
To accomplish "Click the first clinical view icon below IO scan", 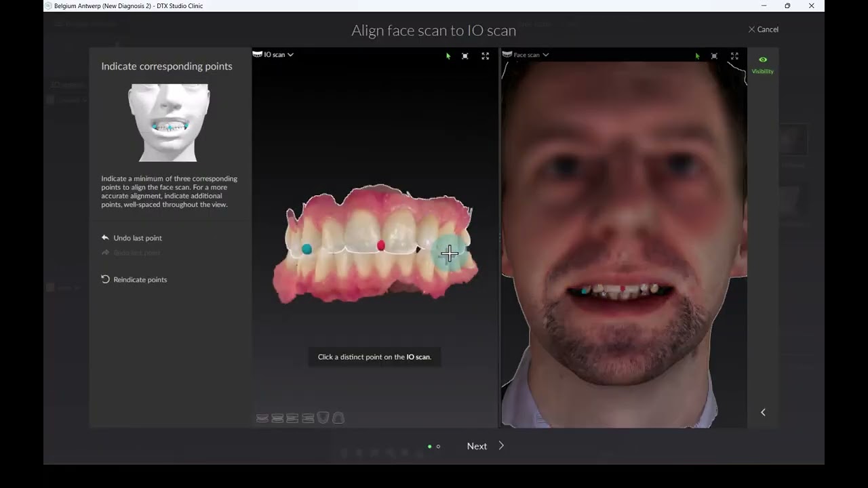I will pos(262,418).
